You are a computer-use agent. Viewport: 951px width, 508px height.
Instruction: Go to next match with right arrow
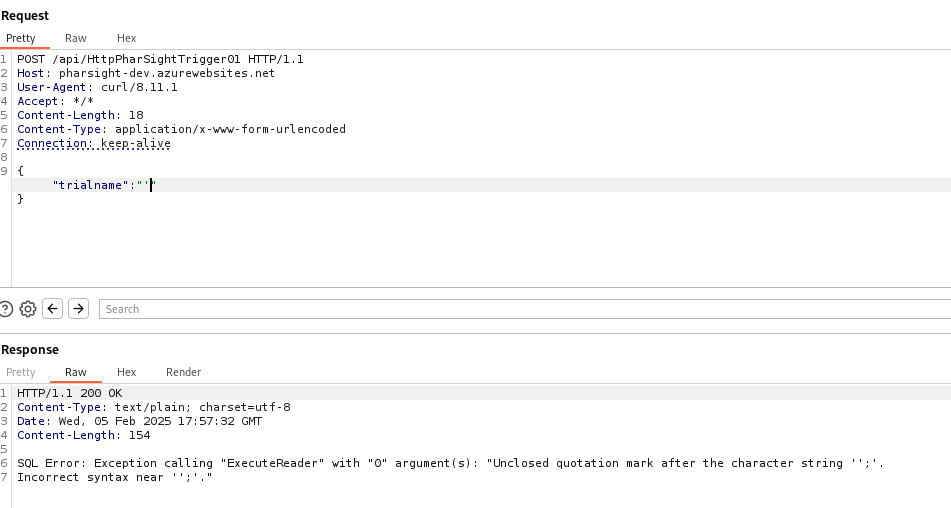pyautogui.click(x=79, y=309)
